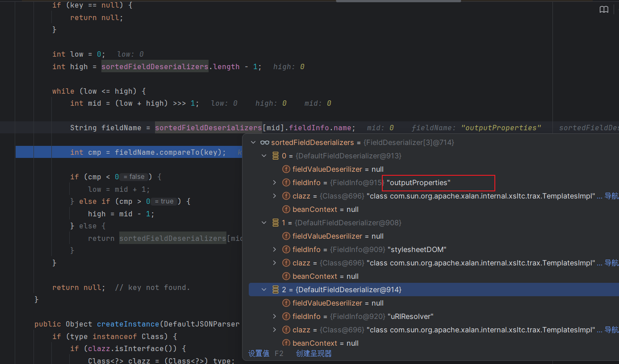This screenshot has height=364, width=619.
Task: Click "if (clazz.isInterface())" line
Action: (x=128, y=348)
